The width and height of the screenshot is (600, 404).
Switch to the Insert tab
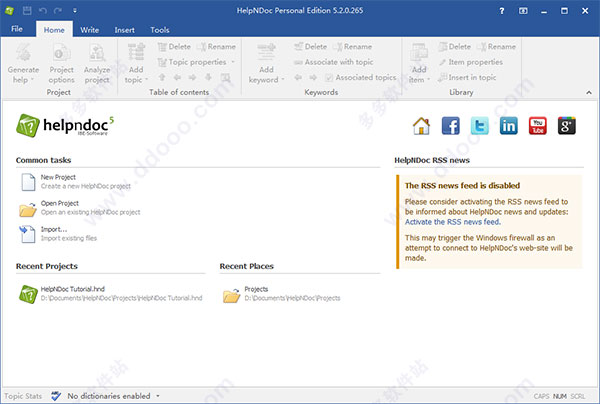[124, 30]
